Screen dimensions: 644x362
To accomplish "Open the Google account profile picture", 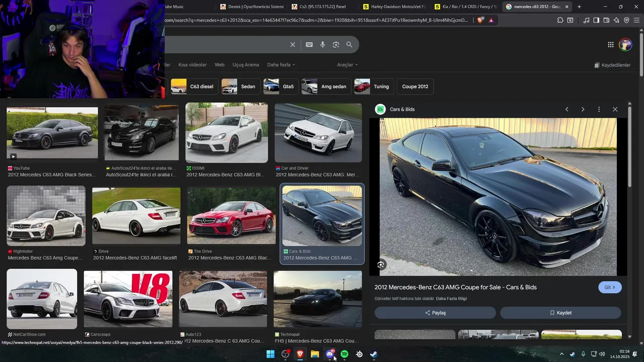I will click(x=625, y=45).
